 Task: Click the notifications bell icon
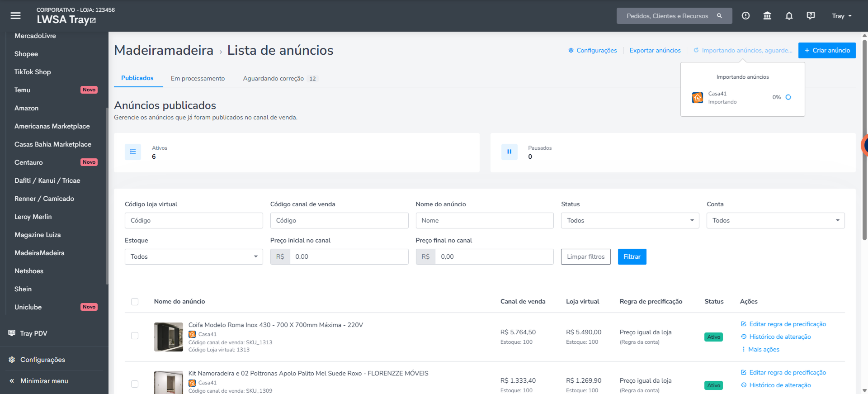click(x=789, y=16)
